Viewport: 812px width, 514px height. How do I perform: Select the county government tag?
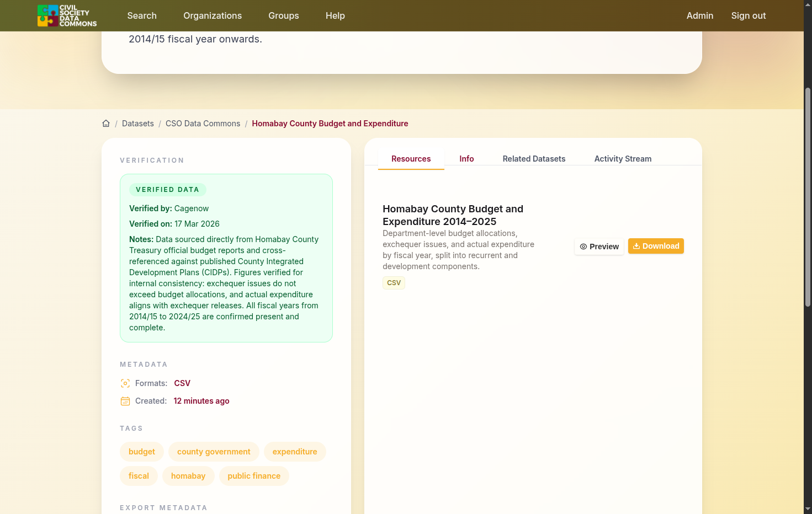click(x=214, y=452)
